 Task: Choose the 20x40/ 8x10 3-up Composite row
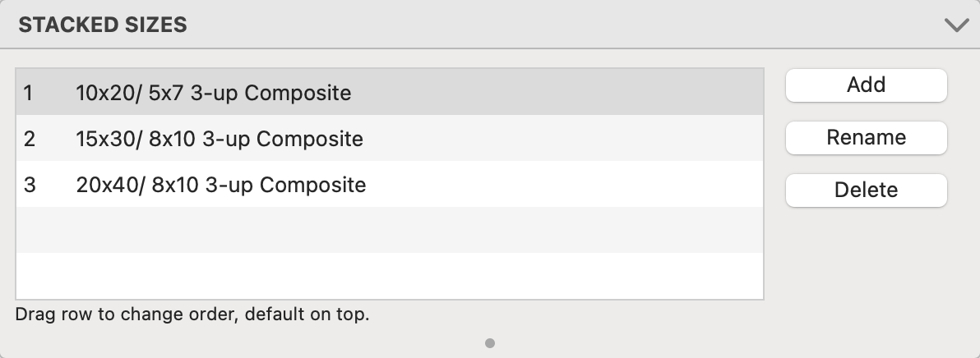(389, 185)
